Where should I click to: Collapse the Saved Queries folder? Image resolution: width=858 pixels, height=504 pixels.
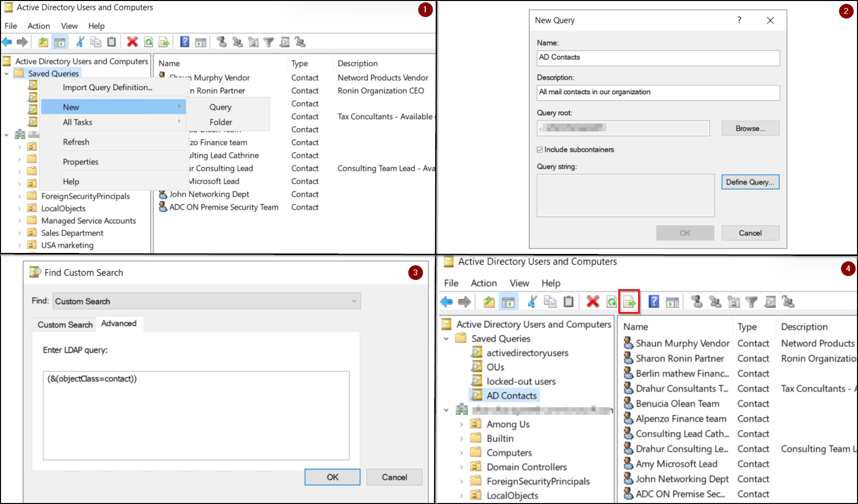click(446, 338)
